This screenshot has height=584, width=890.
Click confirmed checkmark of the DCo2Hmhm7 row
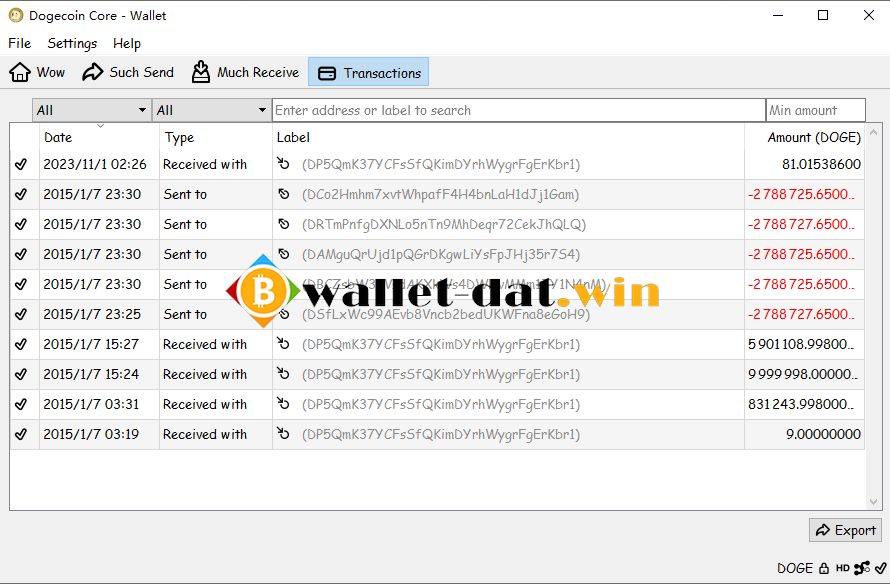click(21, 194)
